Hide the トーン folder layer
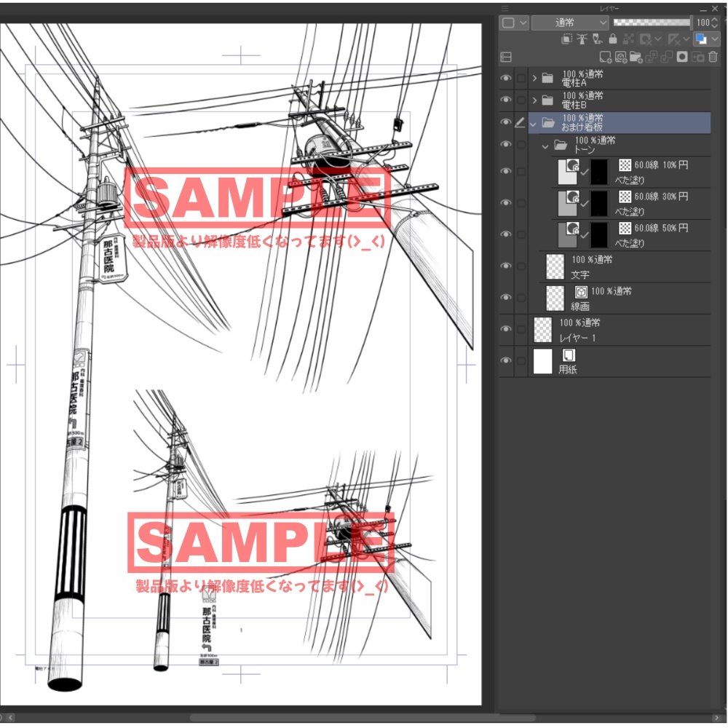 point(506,144)
